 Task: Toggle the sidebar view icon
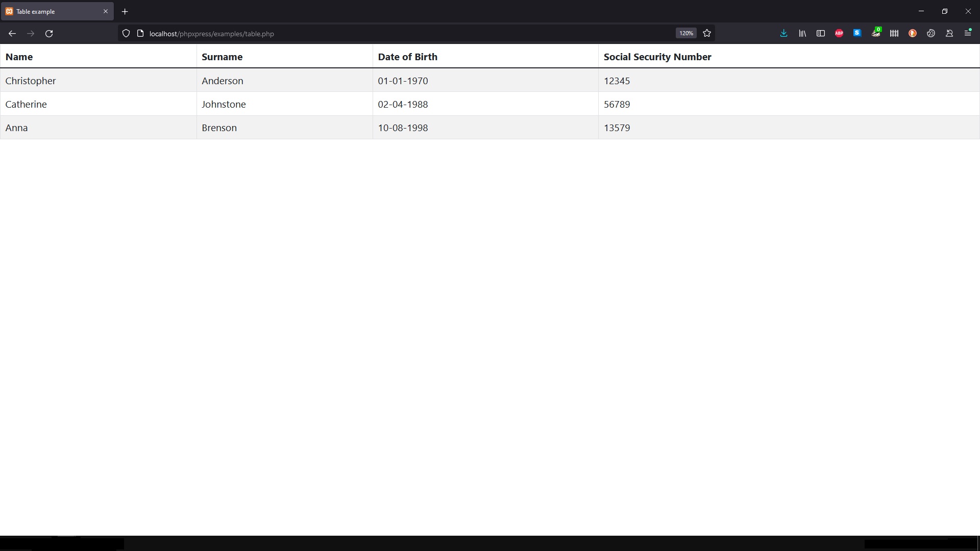pyautogui.click(x=821, y=33)
